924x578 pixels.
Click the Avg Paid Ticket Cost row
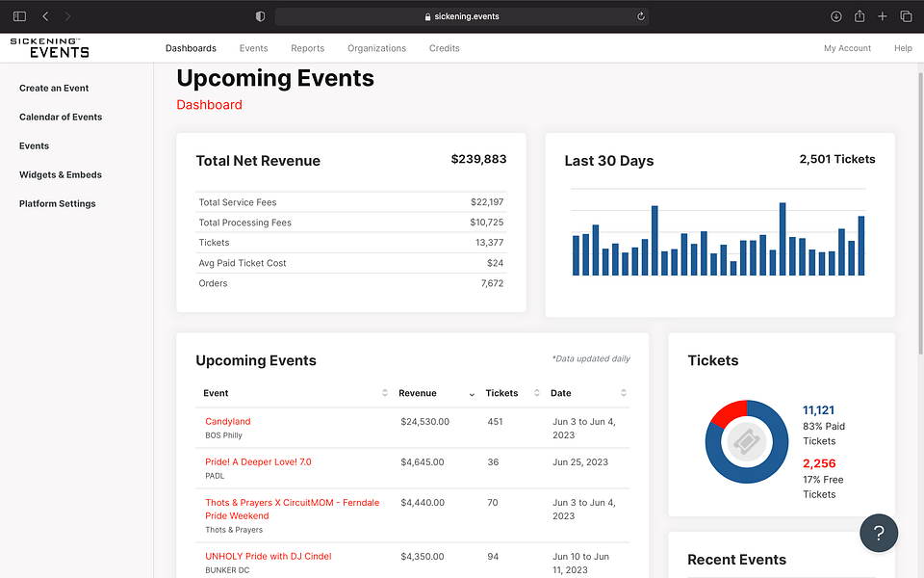[350, 263]
